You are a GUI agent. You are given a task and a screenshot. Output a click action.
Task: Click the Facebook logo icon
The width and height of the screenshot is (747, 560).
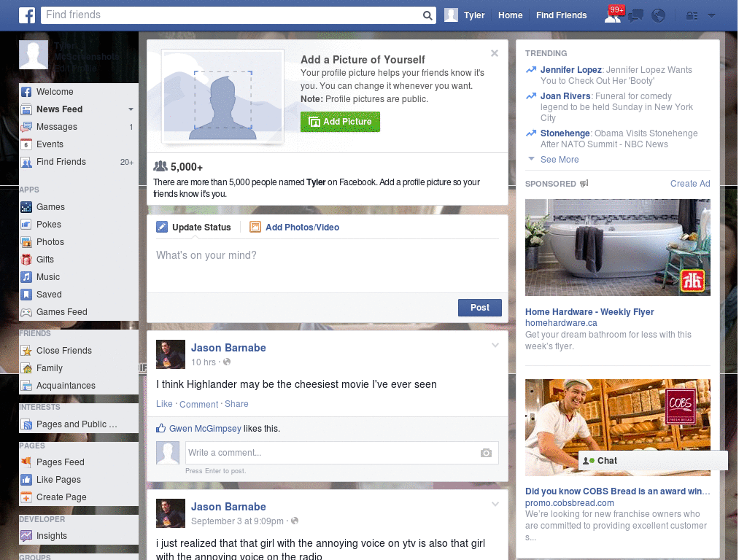tap(27, 15)
